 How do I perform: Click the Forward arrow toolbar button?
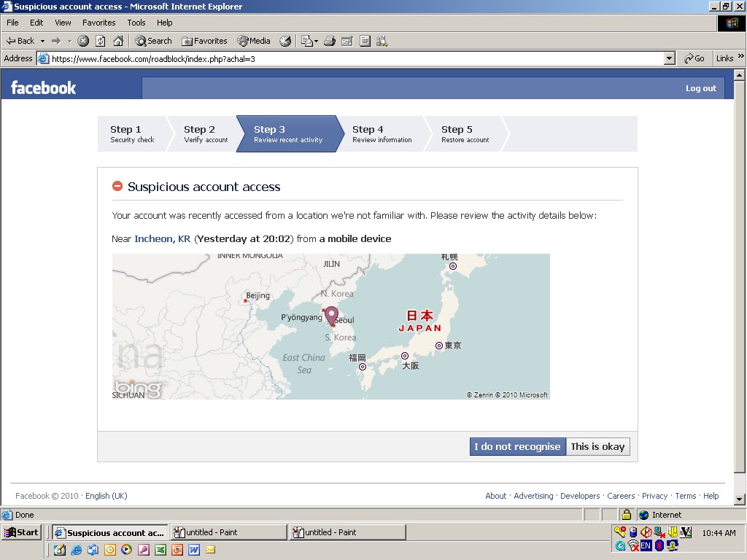pos(56,41)
